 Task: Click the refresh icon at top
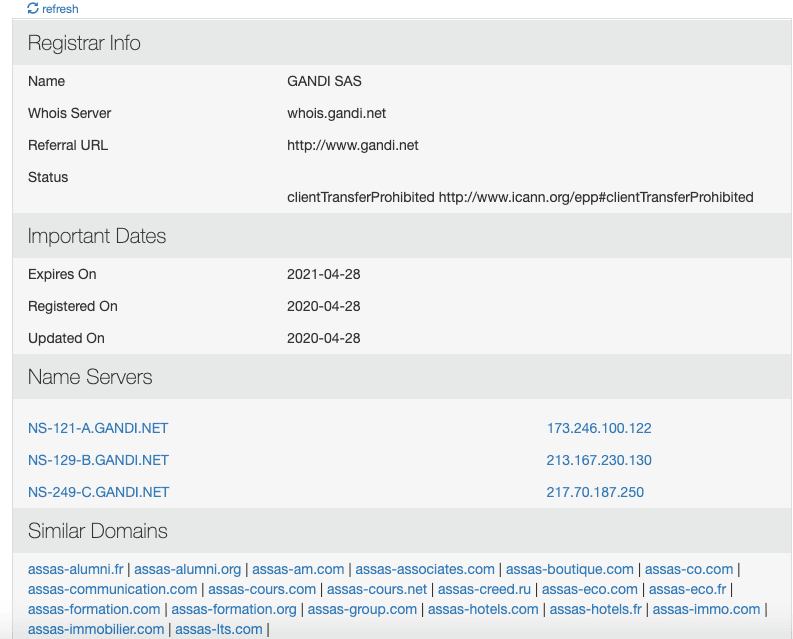[x=33, y=8]
